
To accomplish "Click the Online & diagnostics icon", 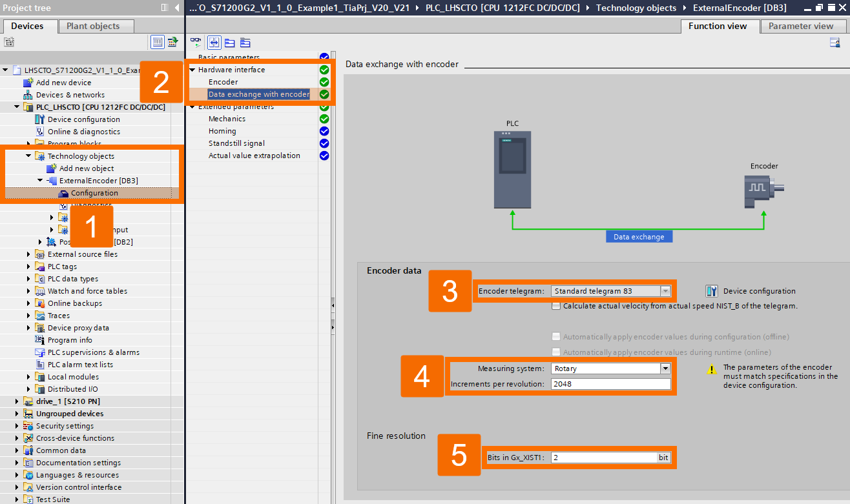I will pyautogui.click(x=39, y=132).
